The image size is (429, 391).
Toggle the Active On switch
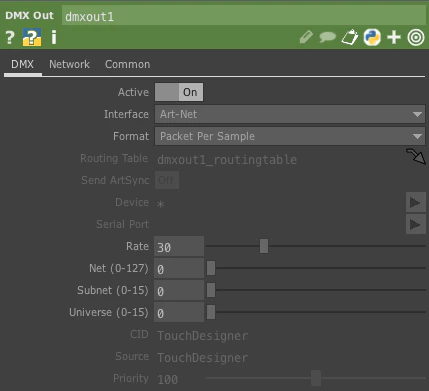click(x=179, y=92)
